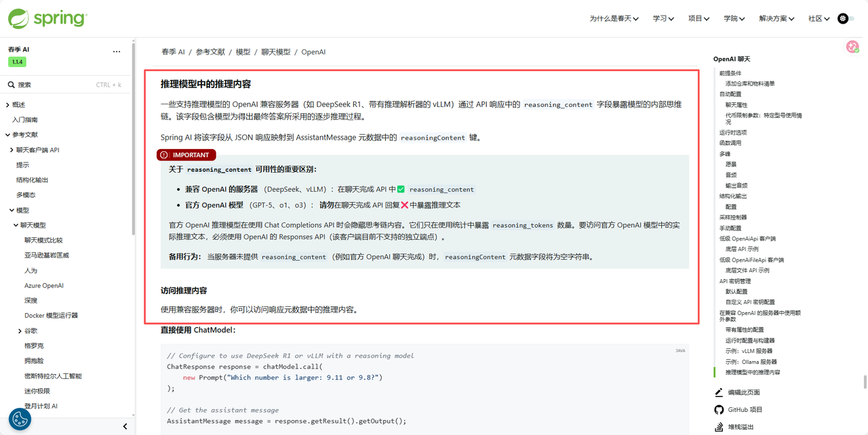The height and width of the screenshot is (435, 868).
Task: Jump to 运行时选项 in page contents
Action: pos(733,133)
